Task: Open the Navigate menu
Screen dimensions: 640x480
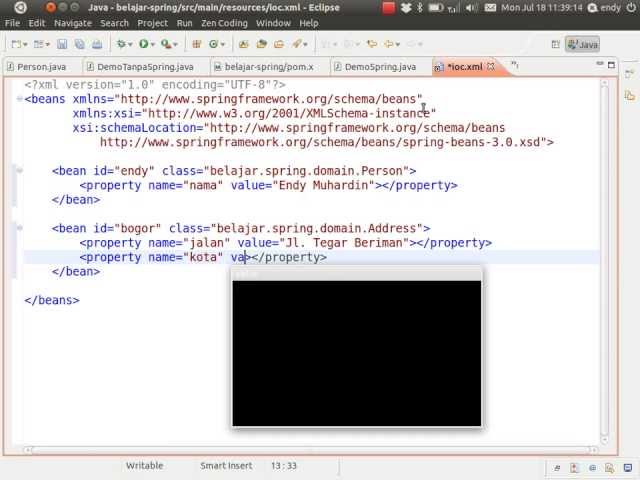Action: (x=73, y=23)
